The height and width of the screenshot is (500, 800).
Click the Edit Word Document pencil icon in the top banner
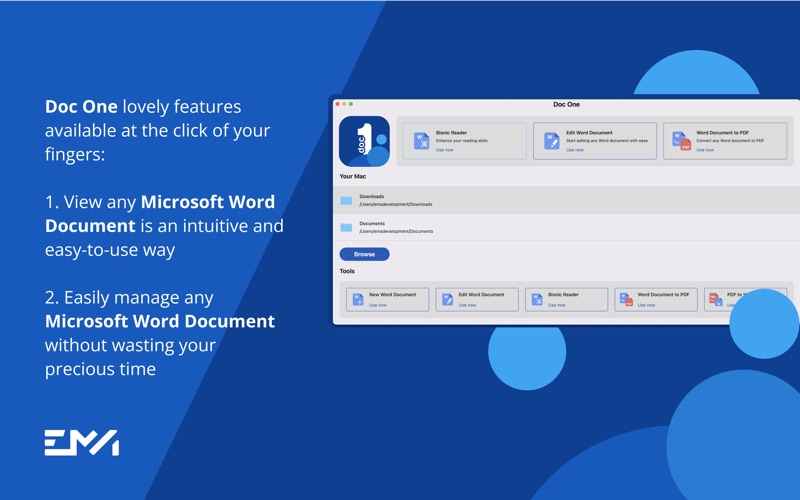552,141
